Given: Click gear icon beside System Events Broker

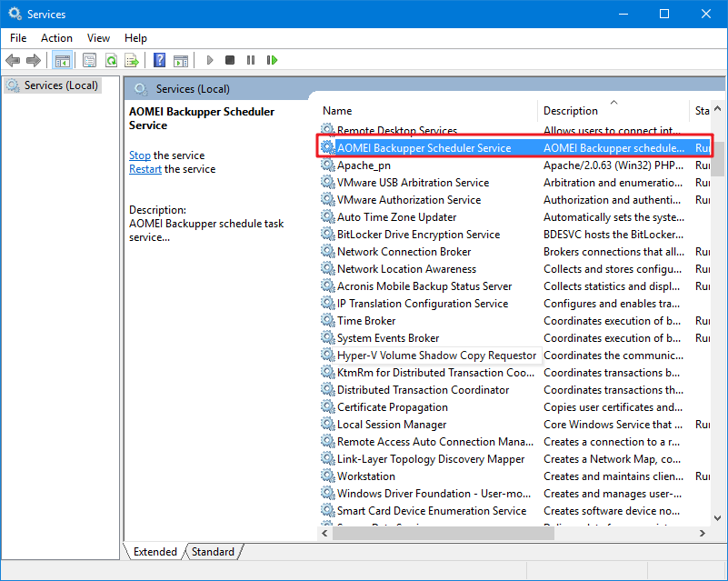Looking at the screenshot, I should pyautogui.click(x=328, y=337).
